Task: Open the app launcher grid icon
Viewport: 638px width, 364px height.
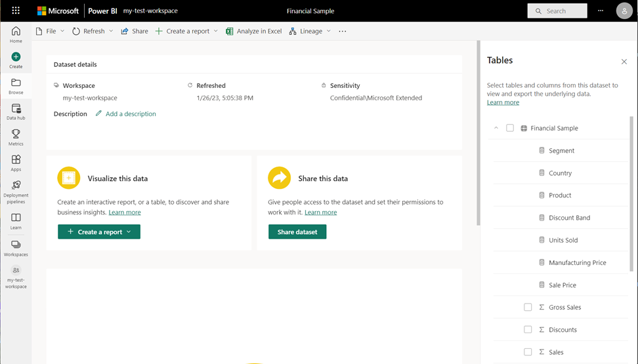Action: click(x=16, y=11)
